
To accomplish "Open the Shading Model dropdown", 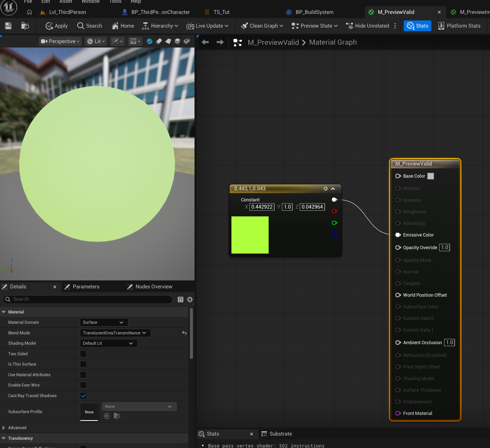I will [x=108, y=343].
